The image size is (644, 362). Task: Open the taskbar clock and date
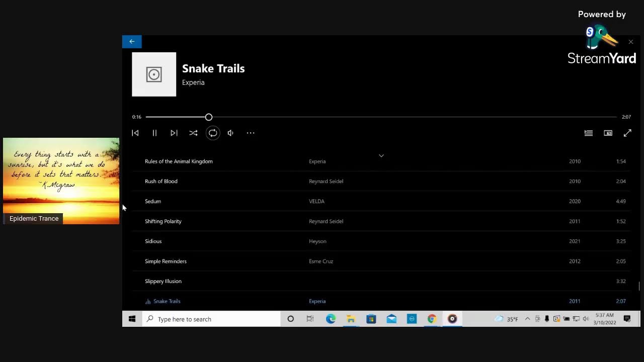click(604, 319)
